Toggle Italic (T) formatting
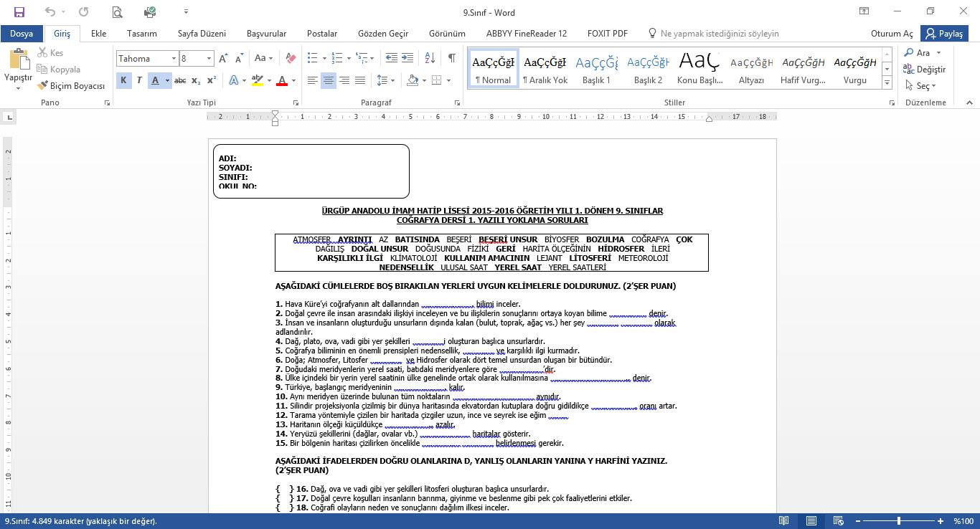 [139, 80]
